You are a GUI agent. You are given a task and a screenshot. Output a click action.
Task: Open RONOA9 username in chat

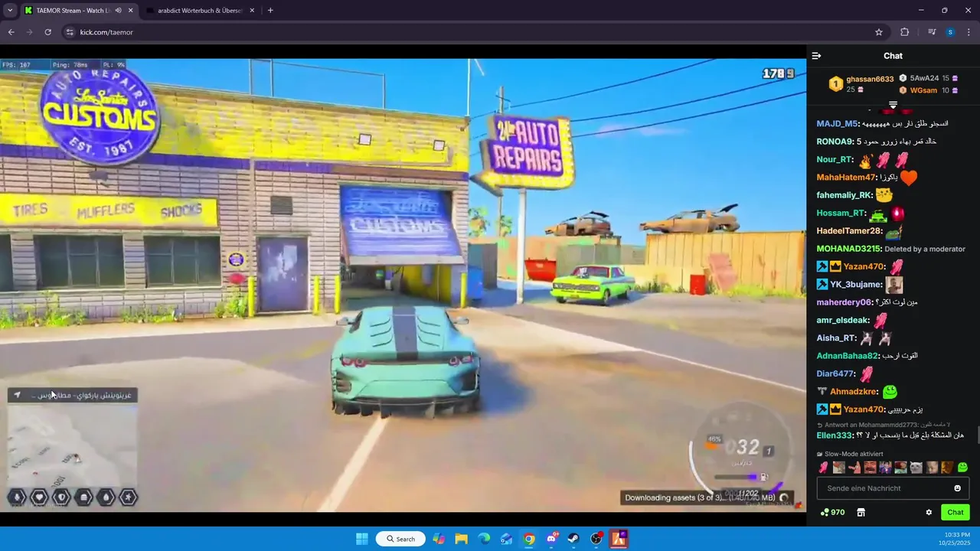pos(835,142)
